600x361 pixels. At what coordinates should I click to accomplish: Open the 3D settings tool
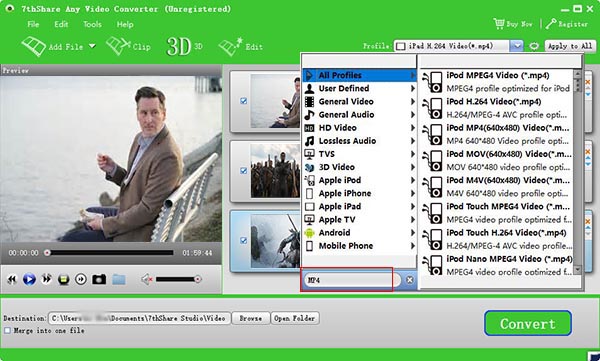[x=184, y=47]
